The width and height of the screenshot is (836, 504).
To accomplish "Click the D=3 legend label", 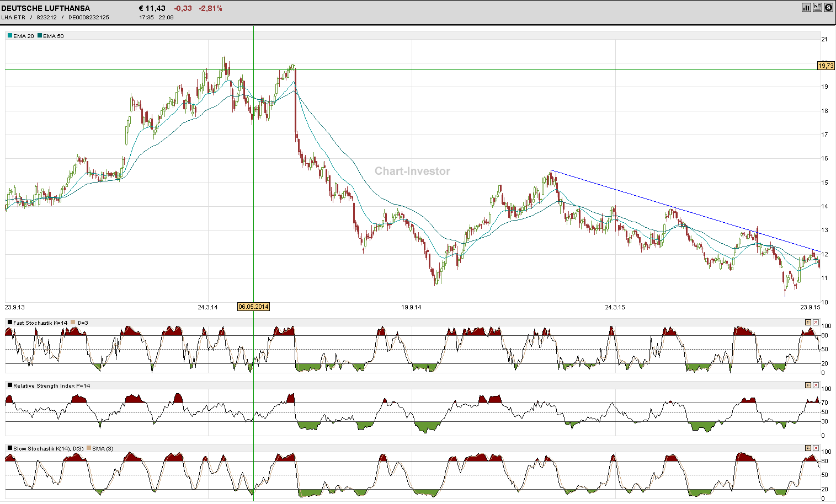I will [x=83, y=323].
